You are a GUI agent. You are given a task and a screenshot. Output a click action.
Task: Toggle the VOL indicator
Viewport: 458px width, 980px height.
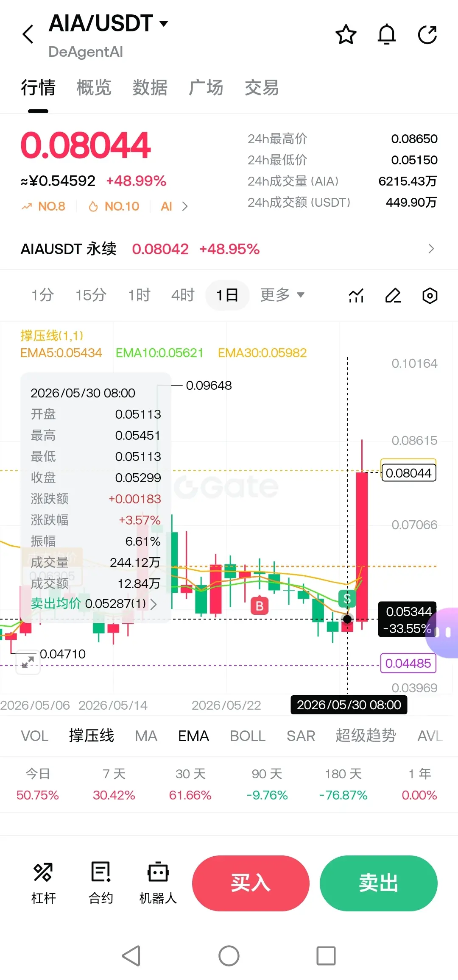(x=35, y=736)
